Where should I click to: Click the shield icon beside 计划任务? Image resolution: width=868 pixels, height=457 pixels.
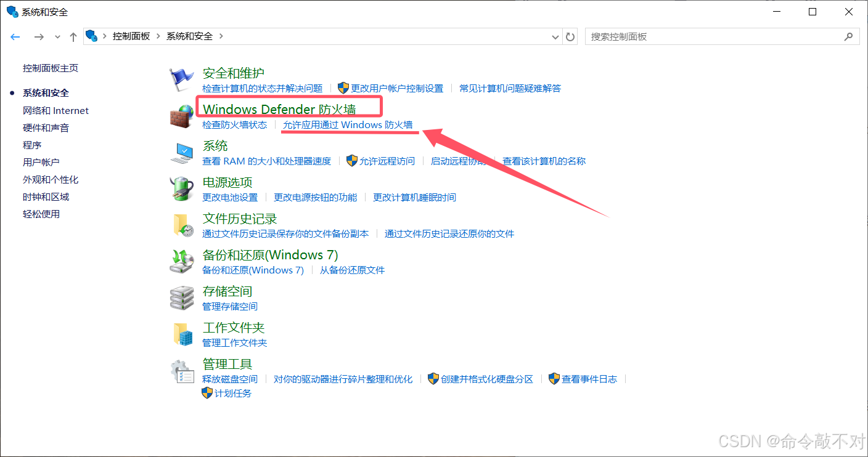click(x=207, y=393)
